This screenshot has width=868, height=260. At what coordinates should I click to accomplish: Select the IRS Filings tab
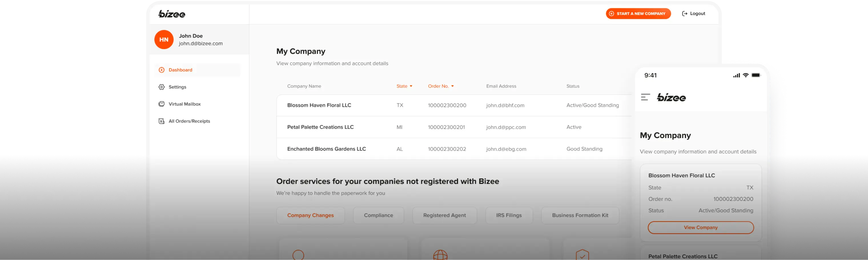tap(509, 215)
